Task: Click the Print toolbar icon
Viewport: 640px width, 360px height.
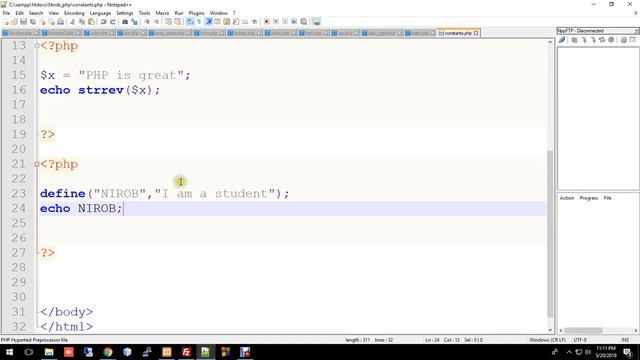Action: click(60, 22)
